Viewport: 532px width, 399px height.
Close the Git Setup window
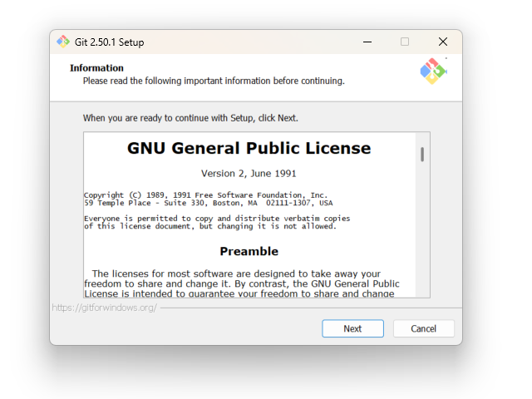443,42
